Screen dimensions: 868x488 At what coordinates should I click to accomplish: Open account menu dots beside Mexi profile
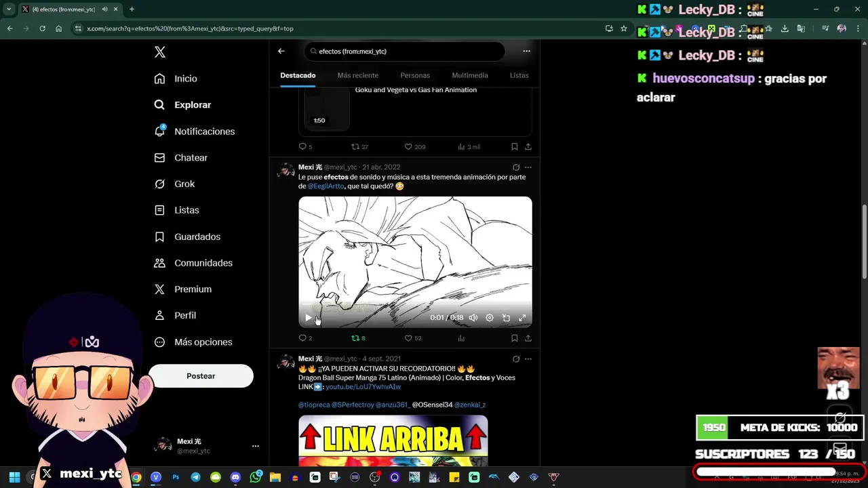click(x=256, y=446)
